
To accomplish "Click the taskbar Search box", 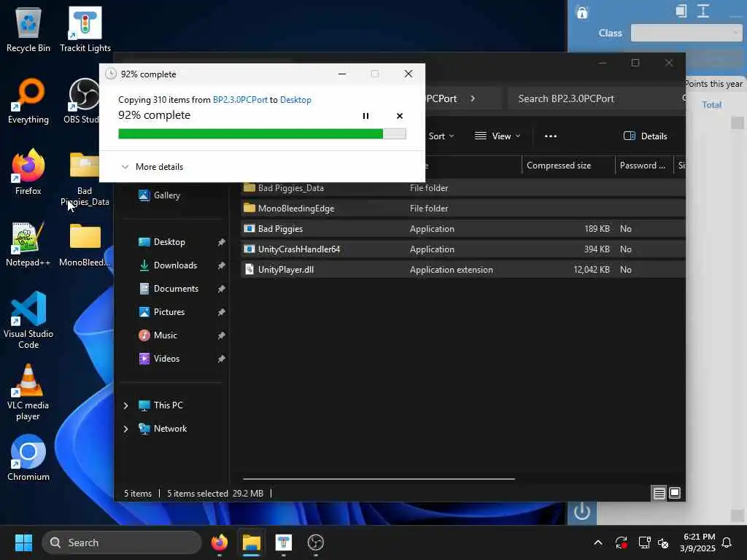I will [x=122, y=542].
